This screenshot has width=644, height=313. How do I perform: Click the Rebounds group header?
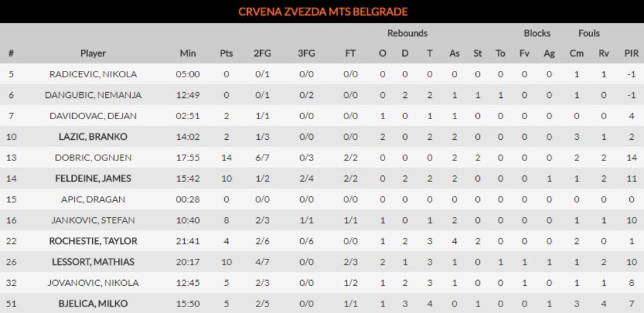(x=407, y=33)
